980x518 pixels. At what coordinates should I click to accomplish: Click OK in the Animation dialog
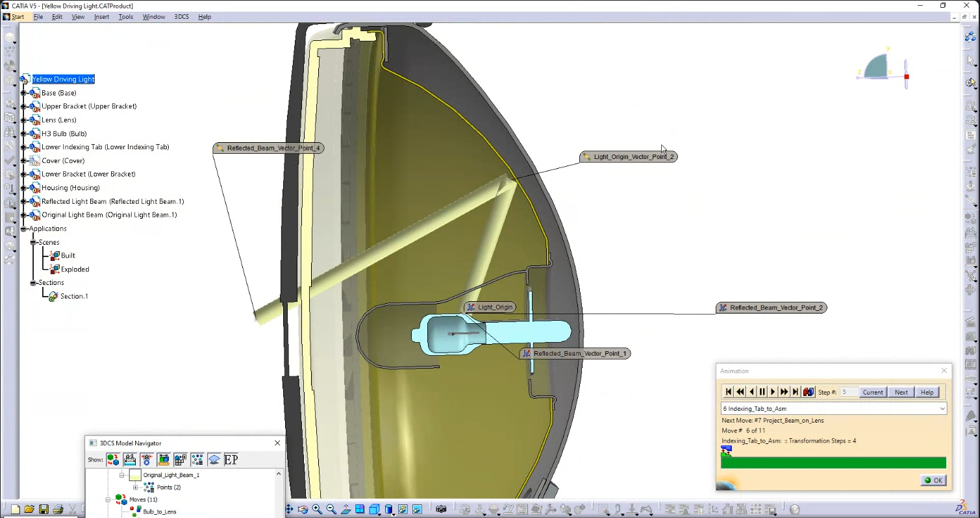tap(933, 480)
